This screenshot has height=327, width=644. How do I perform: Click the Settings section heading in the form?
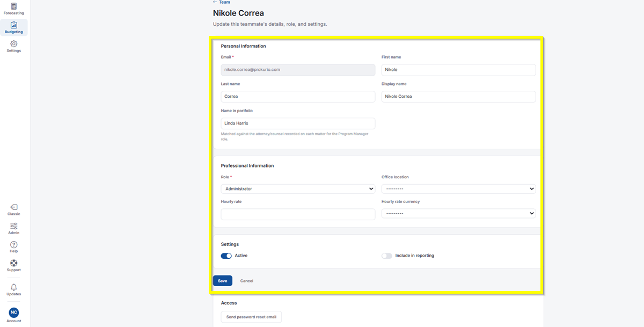(x=230, y=244)
